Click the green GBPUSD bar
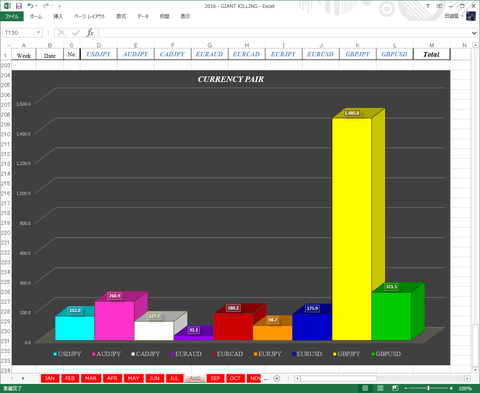 [391, 316]
